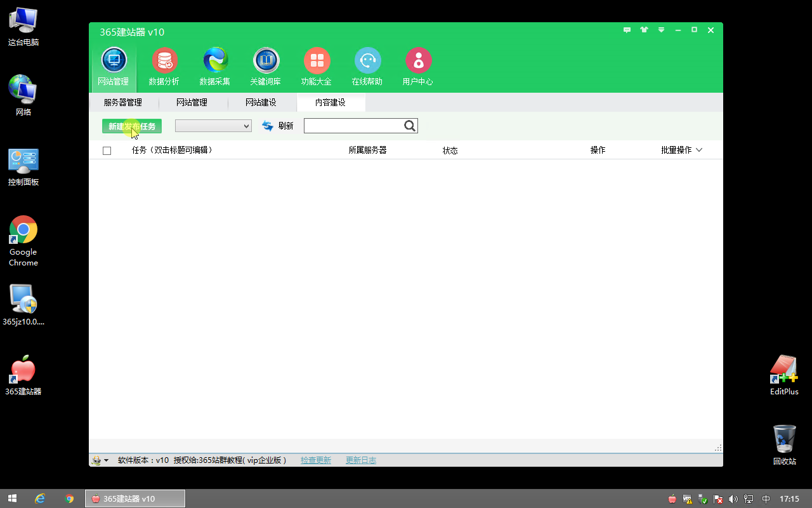Click the 365建站器 v10 taskbar button

(135, 498)
